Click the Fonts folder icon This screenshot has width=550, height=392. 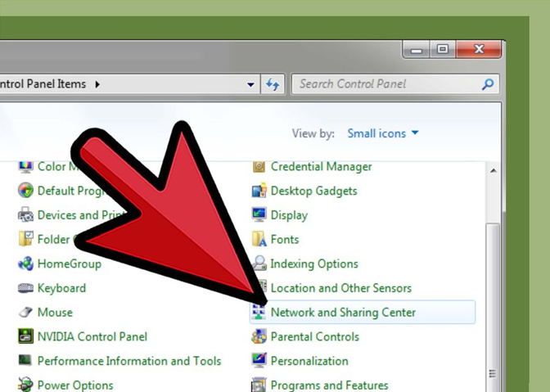point(259,239)
